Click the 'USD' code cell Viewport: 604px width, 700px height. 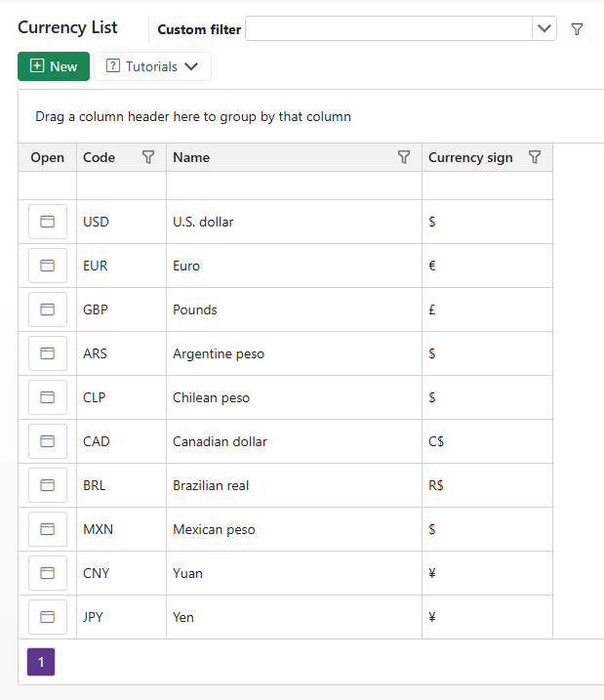pyautogui.click(x=121, y=222)
